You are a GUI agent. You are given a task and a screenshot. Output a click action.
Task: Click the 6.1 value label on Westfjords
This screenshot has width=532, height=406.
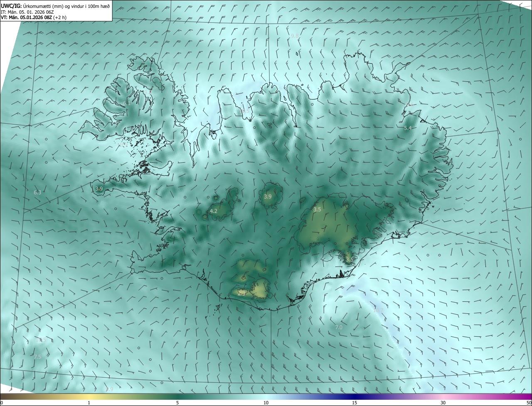(126, 103)
